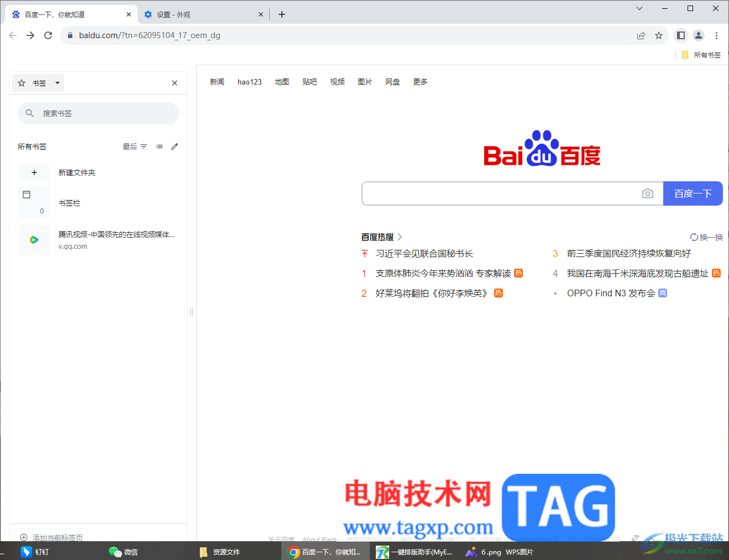
Task: Open the Chrome profile avatar
Action: (699, 35)
